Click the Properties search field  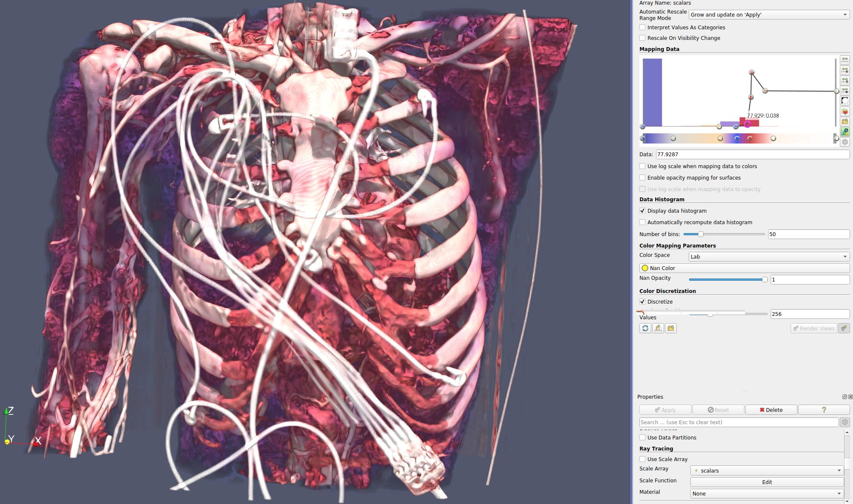coord(738,422)
